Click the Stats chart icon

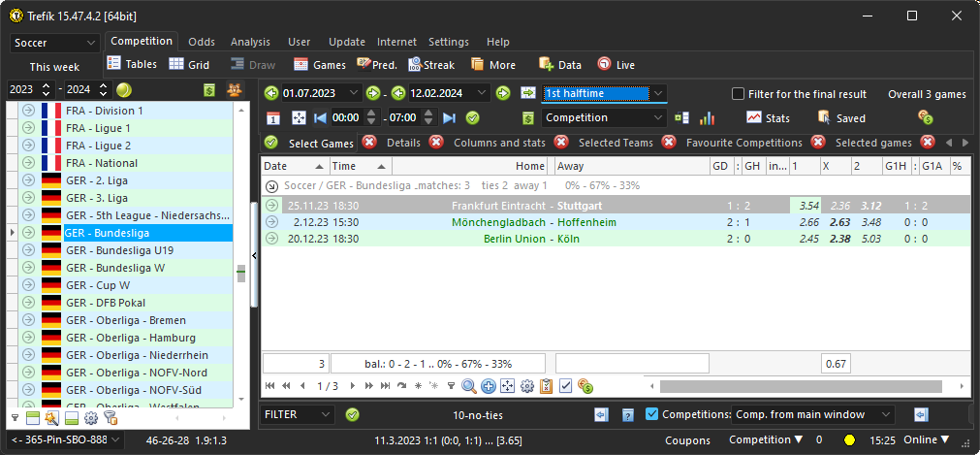[x=754, y=117]
